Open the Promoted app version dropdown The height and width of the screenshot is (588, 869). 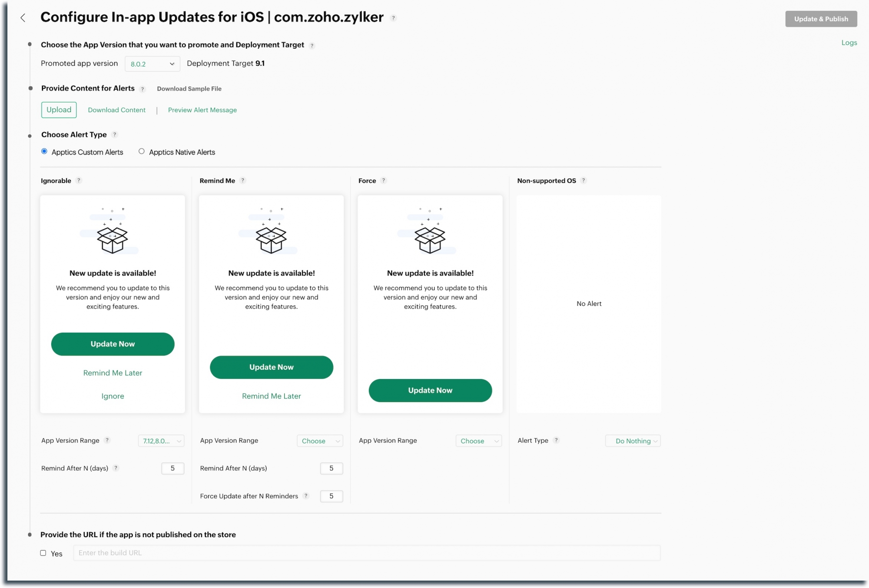click(x=152, y=64)
